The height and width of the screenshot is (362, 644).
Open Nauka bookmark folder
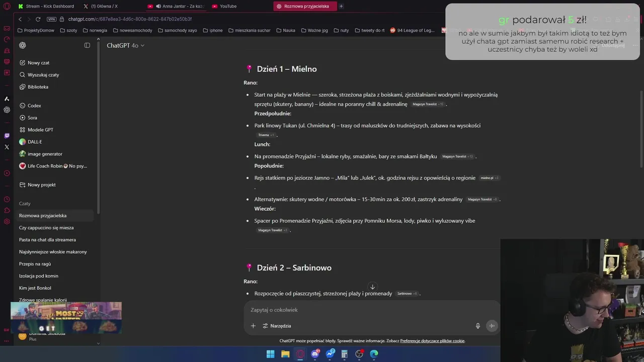pyautogui.click(x=285, y=30)
